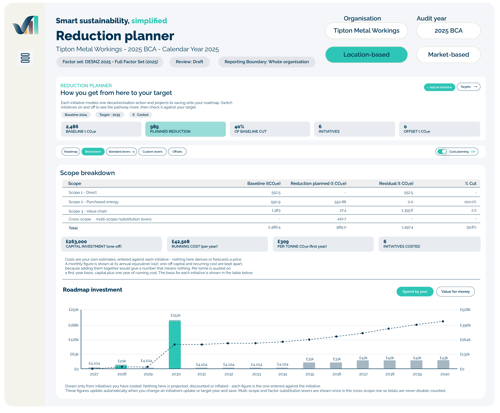The height and width of the screenshot is (413, 500).
Task: Click the Factor set DESNZ 2025 chip
Action: pyautogui.click(x=110, y=62)
